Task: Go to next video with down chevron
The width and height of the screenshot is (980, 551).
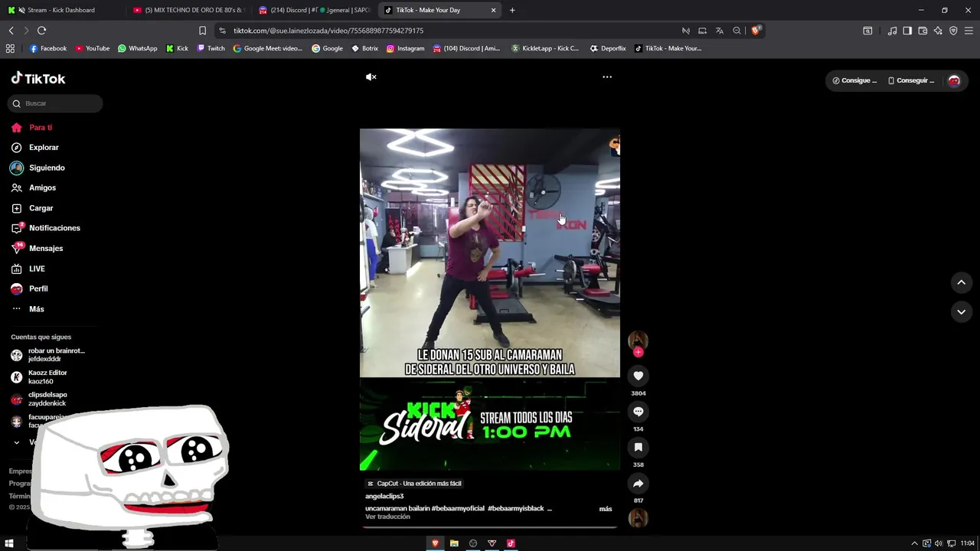Action: 961,311
